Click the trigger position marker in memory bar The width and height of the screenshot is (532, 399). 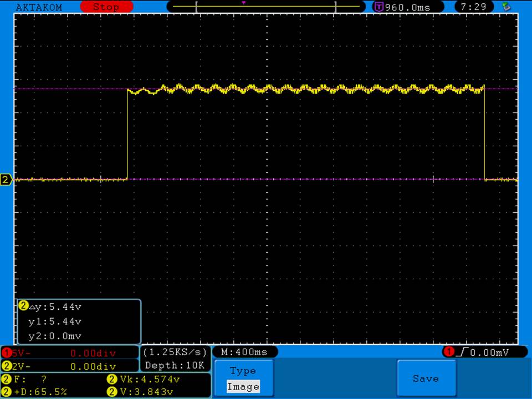243,3
